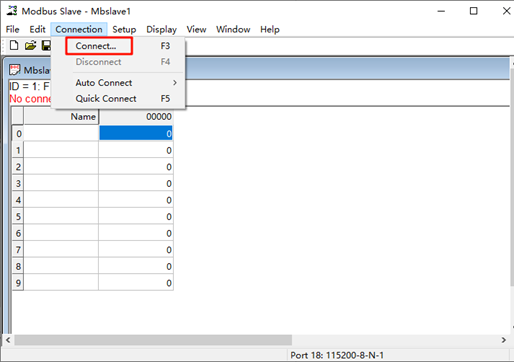Select the value cell in row 3
The image size is (514, 362).
click(136, 183)
